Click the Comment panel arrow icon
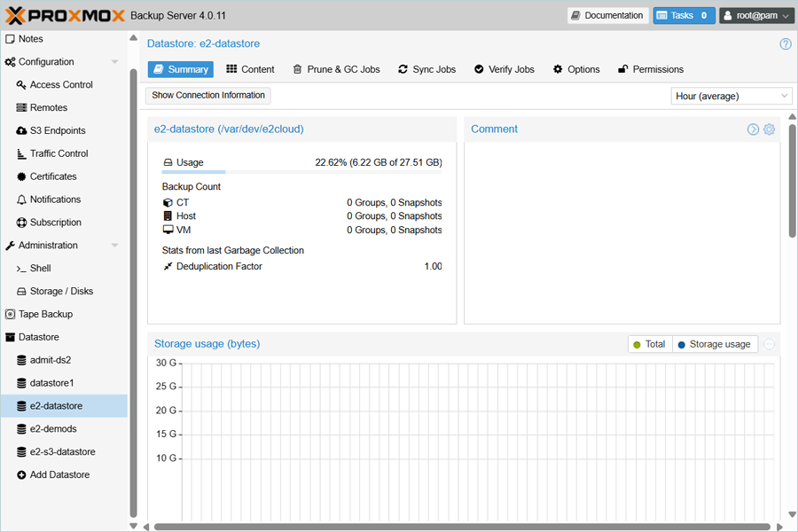The width and height of the screenshot is (798, 532). 753,129
